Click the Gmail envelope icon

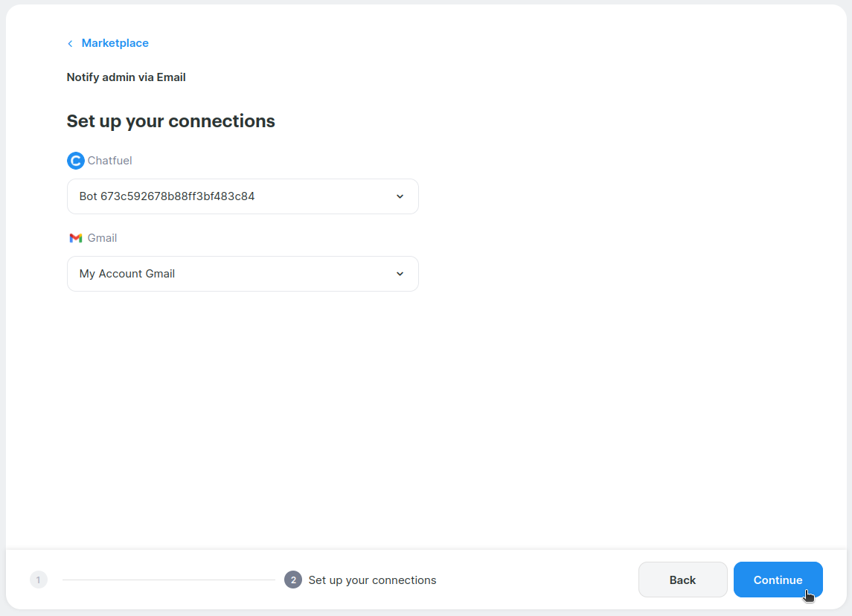pyautogui.click(x=75, y=238)
